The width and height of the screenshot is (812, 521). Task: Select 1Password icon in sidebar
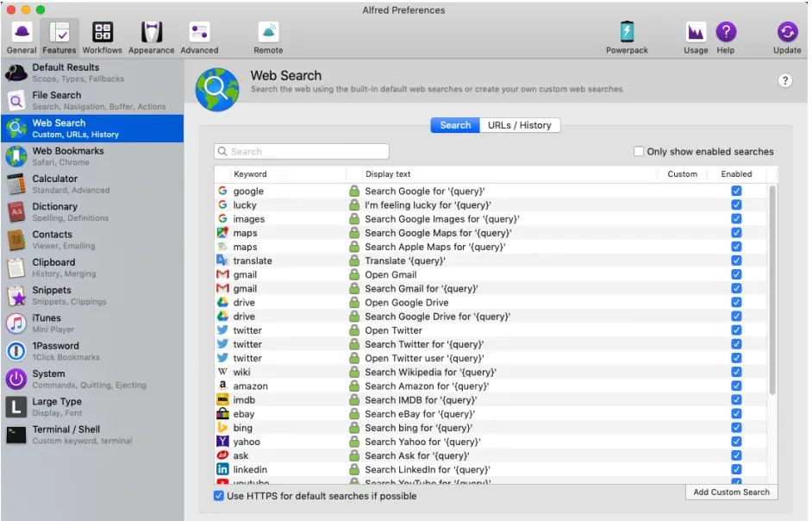click(16, 351)
